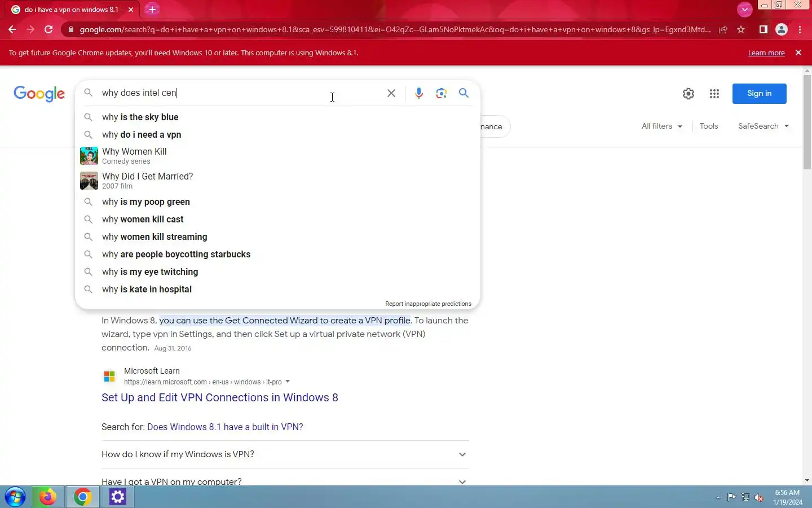
Task: Open the tab search dropdown button
Action: pyautogui.click(x=744, y=10)
